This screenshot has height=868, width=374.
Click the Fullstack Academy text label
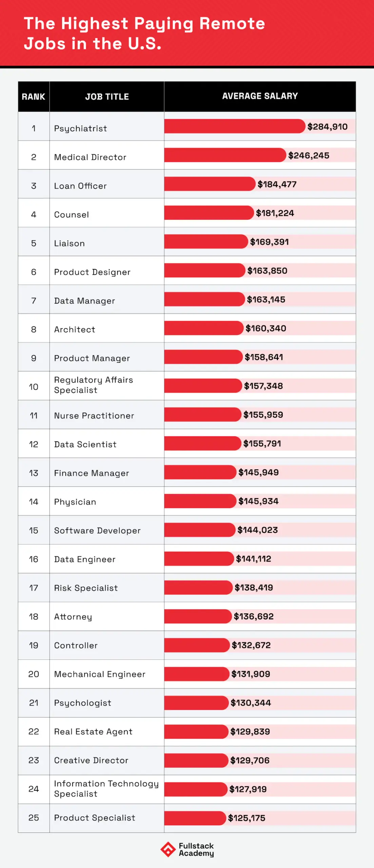(196, 849)
